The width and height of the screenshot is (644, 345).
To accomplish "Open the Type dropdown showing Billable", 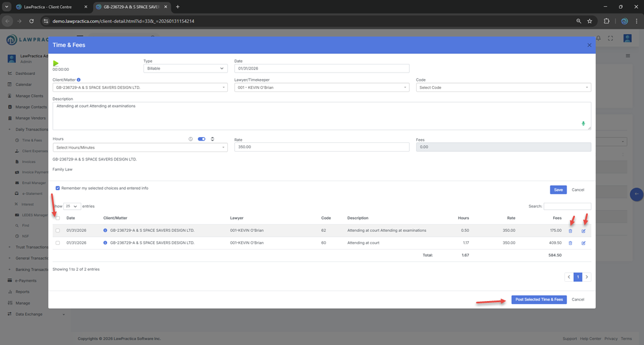I will pos(185,69).
